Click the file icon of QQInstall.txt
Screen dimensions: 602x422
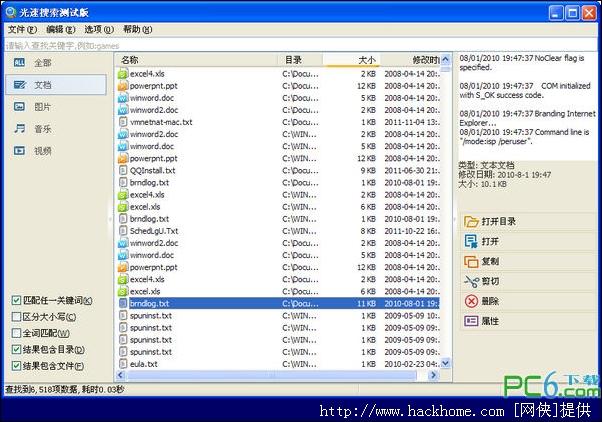(122, 170)
